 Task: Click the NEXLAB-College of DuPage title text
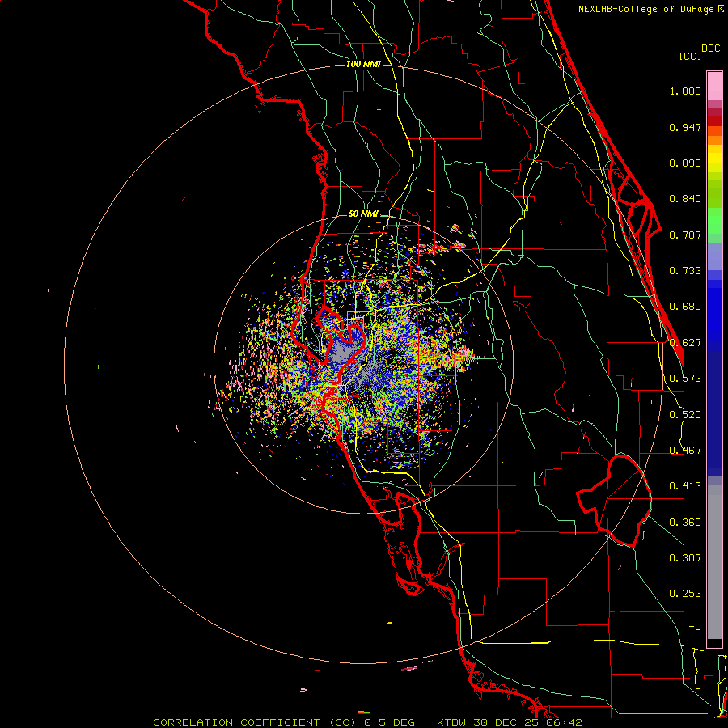click(645, 9)
